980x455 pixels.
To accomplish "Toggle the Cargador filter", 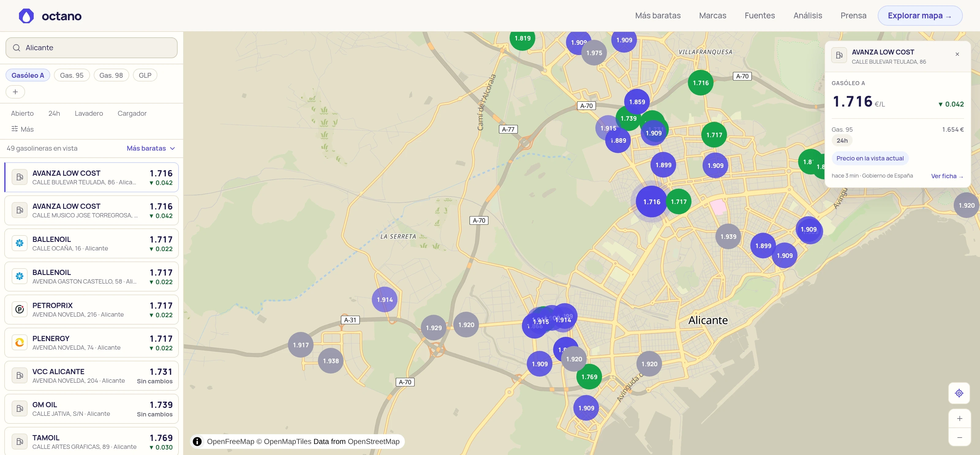I will [x=132, y=113].
